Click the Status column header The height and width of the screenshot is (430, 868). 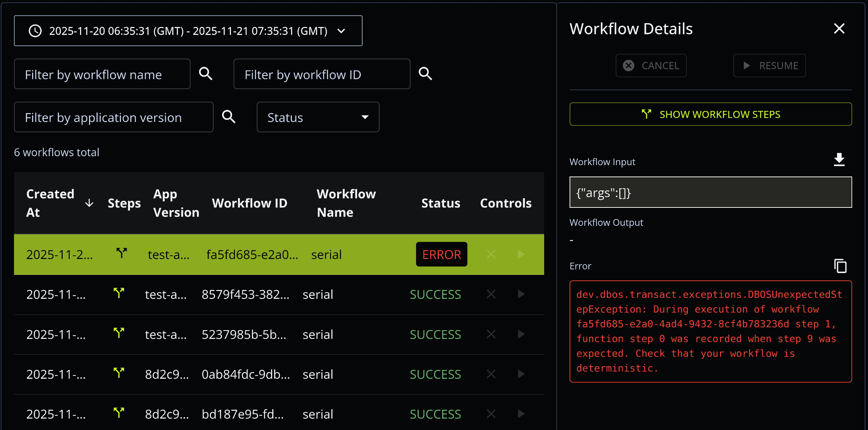[440, 203]
